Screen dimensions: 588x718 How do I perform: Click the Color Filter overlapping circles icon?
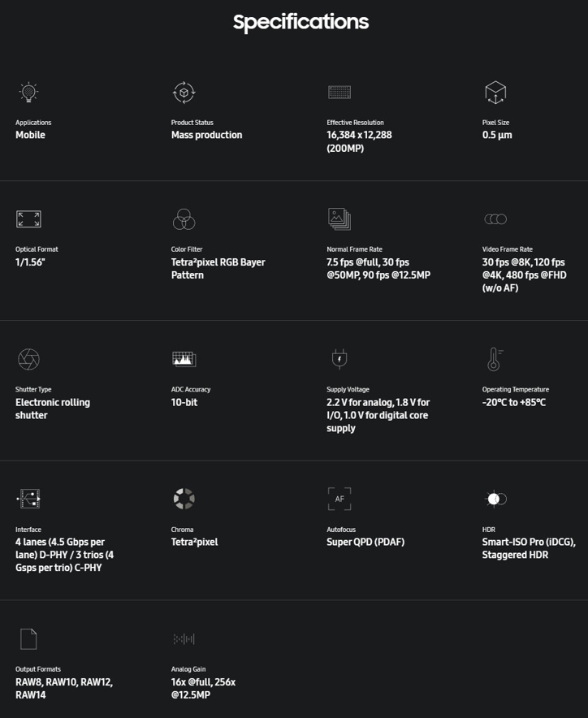(184, 218)
